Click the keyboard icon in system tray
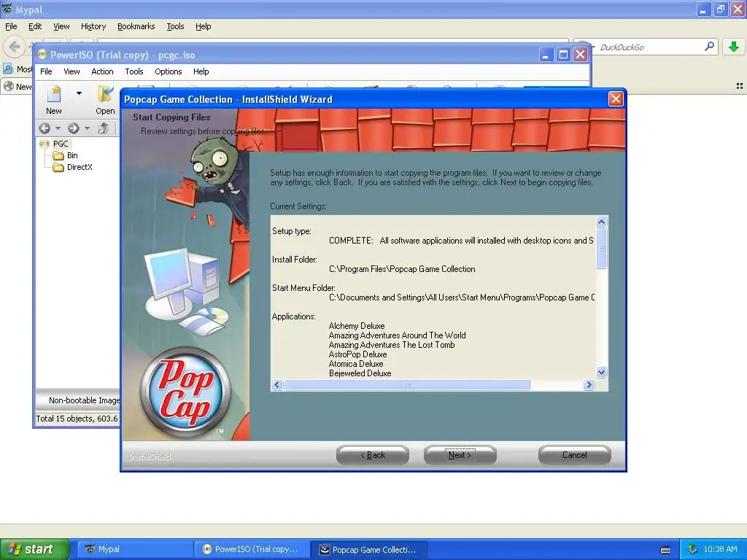Screen dimensions: 747x560 [665, 550]
